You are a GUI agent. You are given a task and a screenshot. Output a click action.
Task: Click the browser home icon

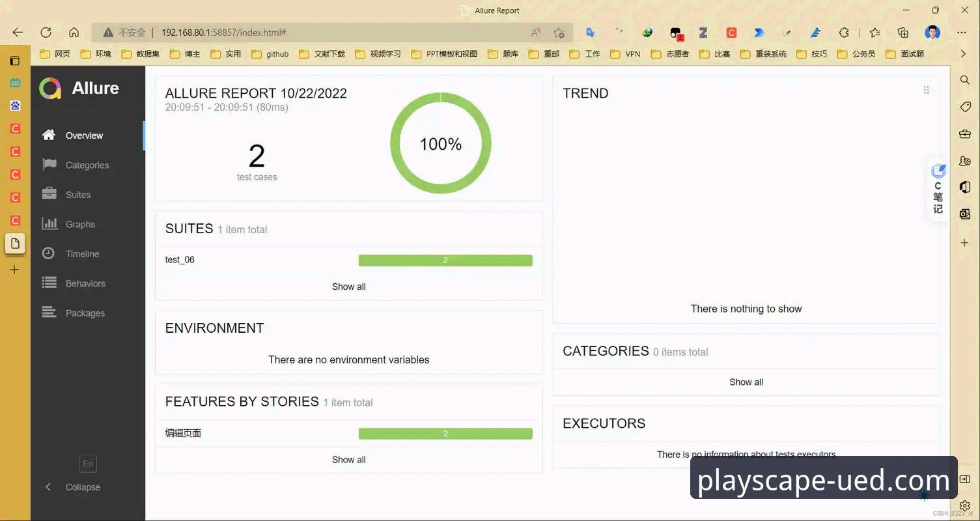tap(74, 33)
